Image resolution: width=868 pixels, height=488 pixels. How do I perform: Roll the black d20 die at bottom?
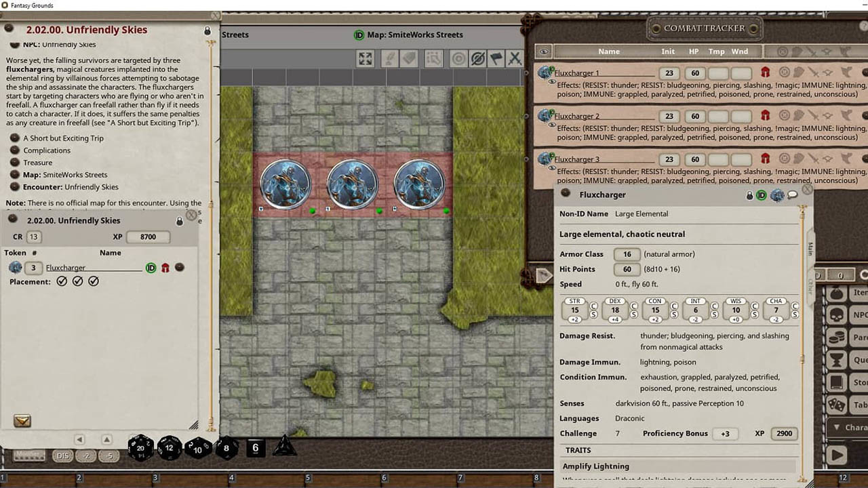[140, 447]
